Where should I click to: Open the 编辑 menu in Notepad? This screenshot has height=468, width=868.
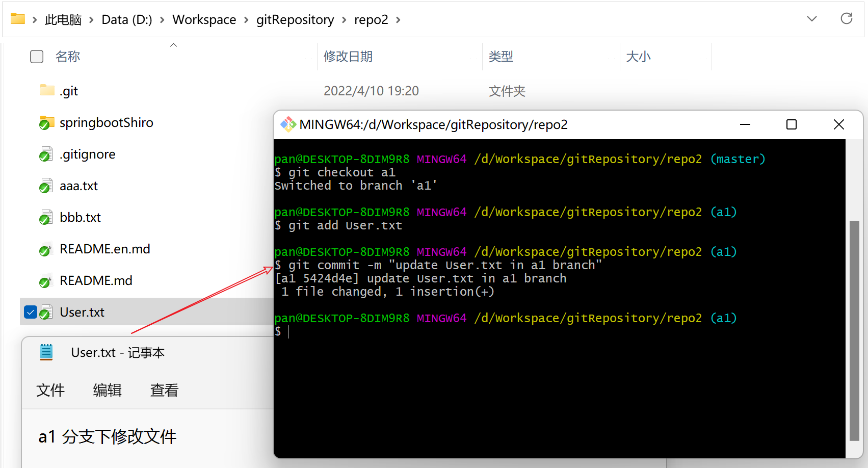click(108, 390)
